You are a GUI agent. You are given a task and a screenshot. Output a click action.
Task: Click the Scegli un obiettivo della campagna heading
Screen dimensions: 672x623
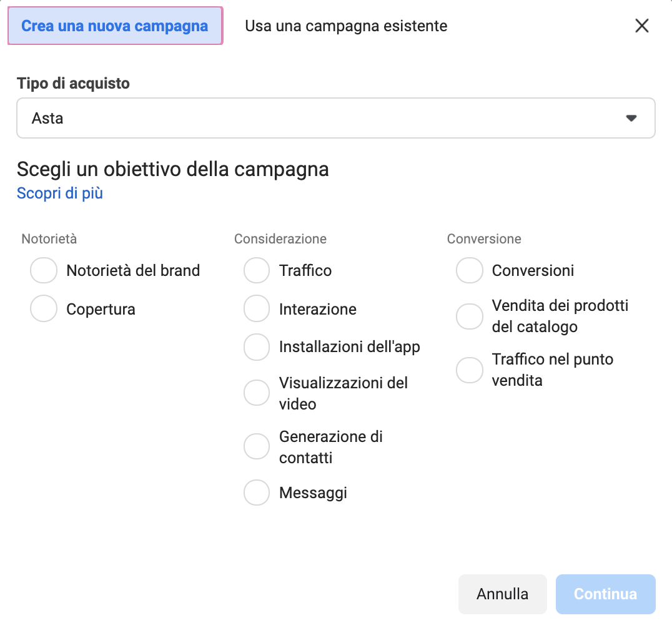[173, 169]
